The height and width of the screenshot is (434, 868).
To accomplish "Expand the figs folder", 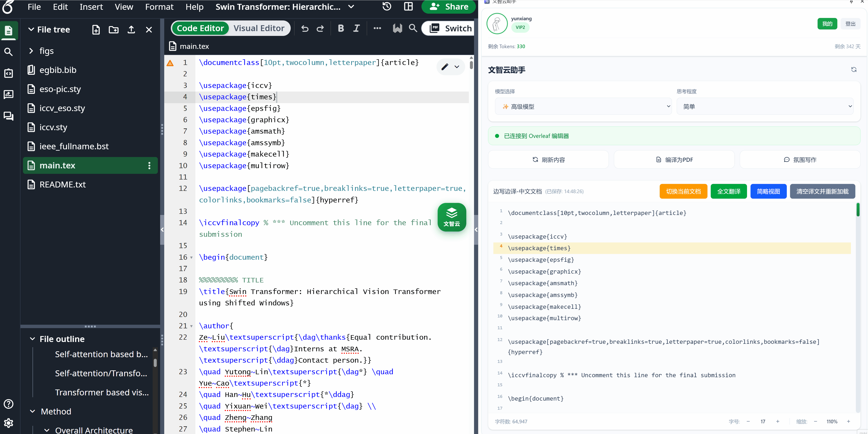I will coord(31,51).
